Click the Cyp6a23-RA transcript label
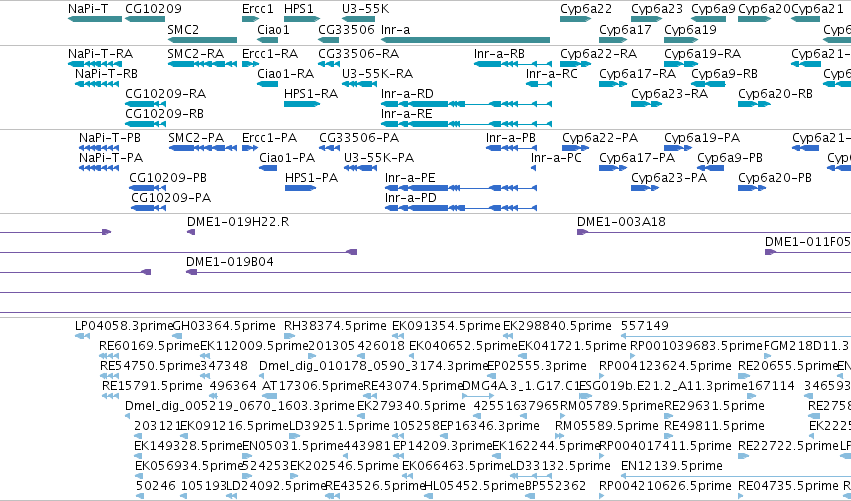Screen dimensions: 851x501 point(670,94)
